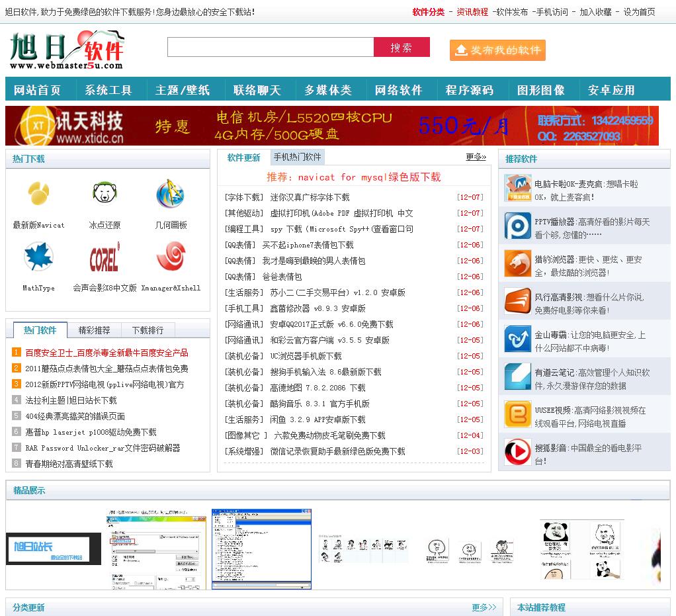Screen dimensions: 676x616
Task: Click the red 搜索 button
Action: tap(401, 47)
